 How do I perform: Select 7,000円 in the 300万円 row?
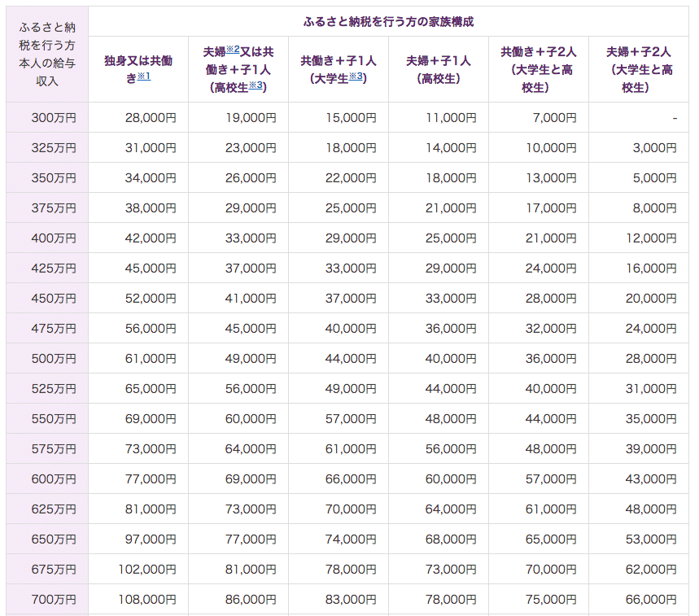tap(555, 118)
